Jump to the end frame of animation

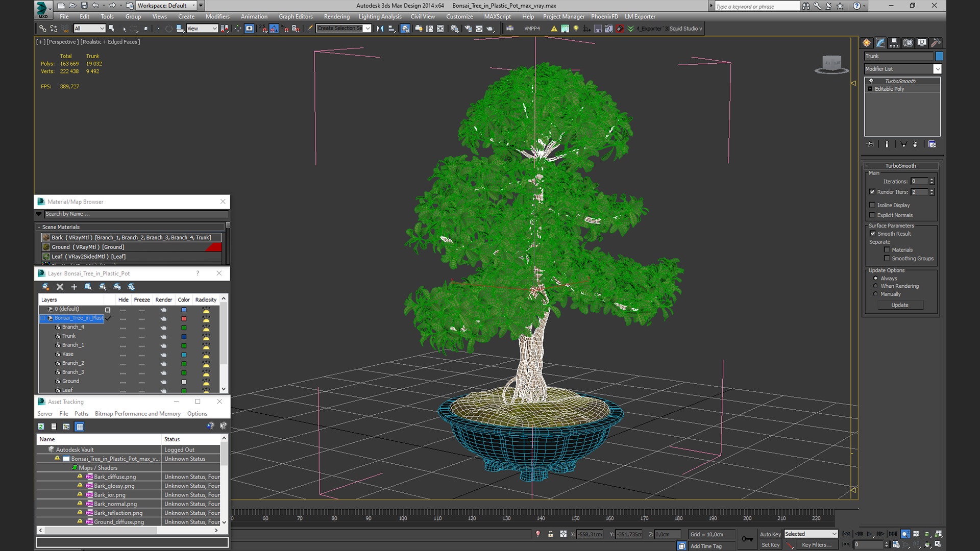click(893, 534)
